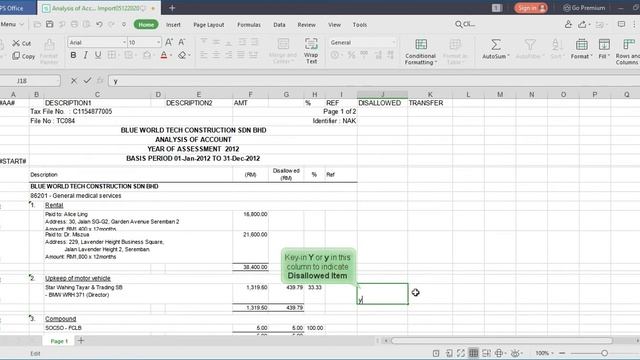Viewport: 640px width, 360px height.
Task: Switch to Page Break Preview view
Action: coord(486,353)
